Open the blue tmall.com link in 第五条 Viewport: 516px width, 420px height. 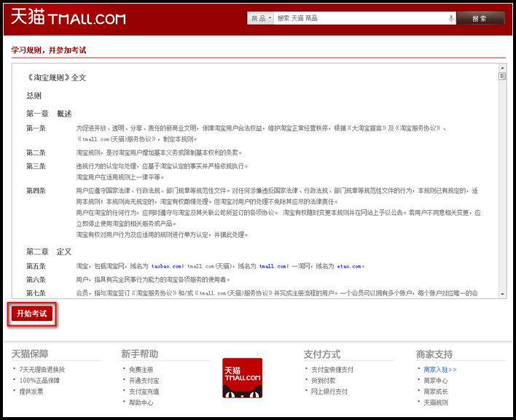coord(273,266)
